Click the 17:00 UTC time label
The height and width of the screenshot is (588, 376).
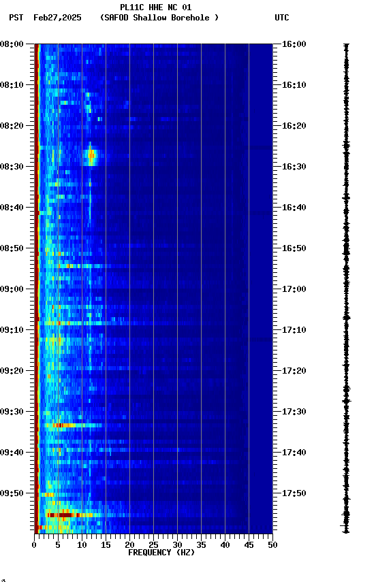(x=294, y=289)
